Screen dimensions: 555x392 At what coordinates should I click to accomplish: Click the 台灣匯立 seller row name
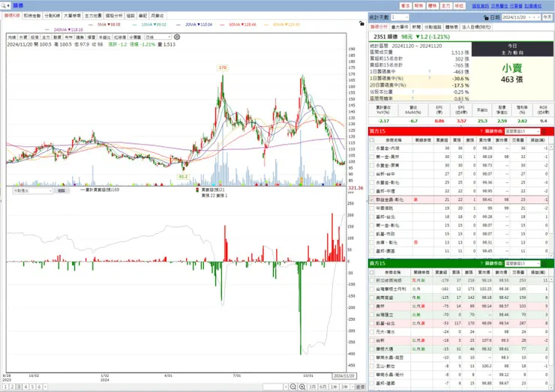pos(385,315)
